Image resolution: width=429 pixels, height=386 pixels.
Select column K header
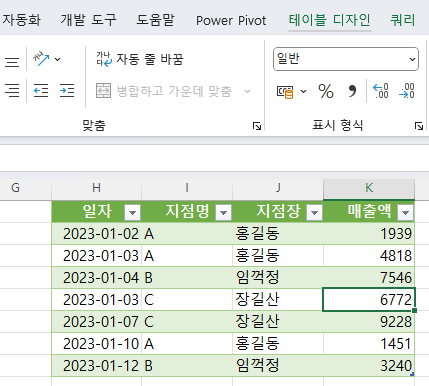[x=369, y=188]
